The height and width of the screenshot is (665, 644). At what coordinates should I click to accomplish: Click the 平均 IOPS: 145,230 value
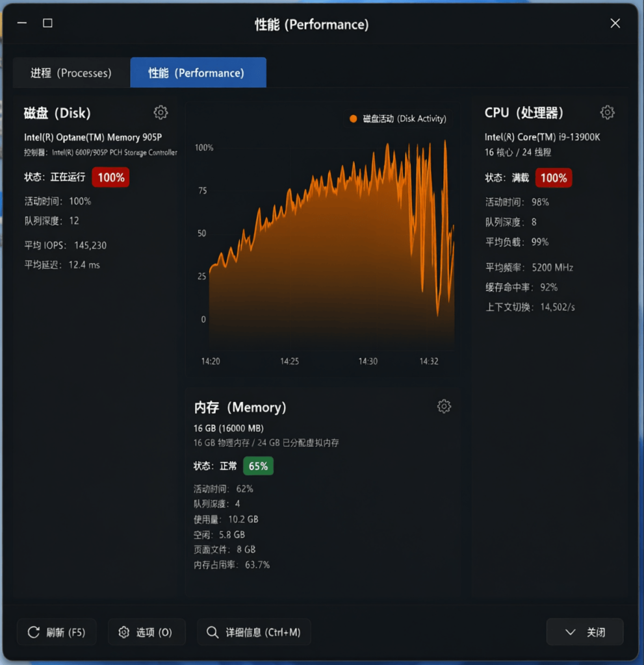pos(66,245)
